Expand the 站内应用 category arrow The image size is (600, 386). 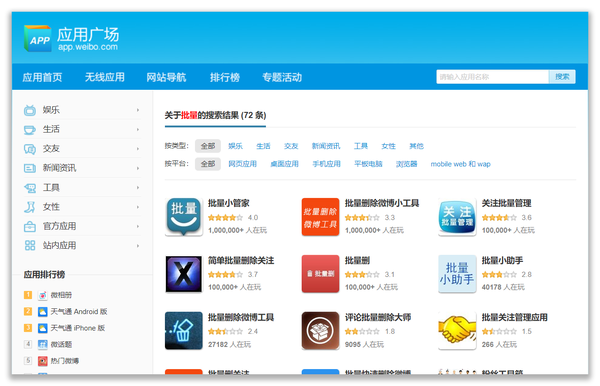tap(138, 246)
